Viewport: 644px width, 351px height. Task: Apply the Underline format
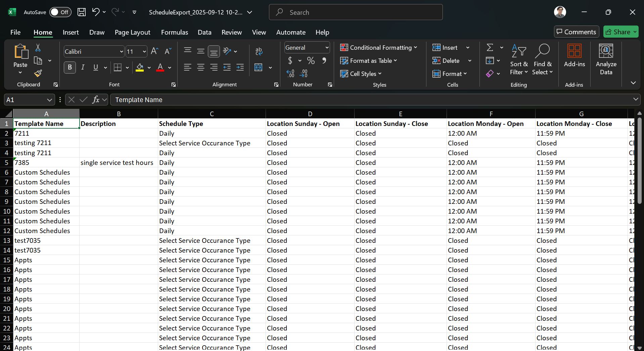click(x=96, y=67)
